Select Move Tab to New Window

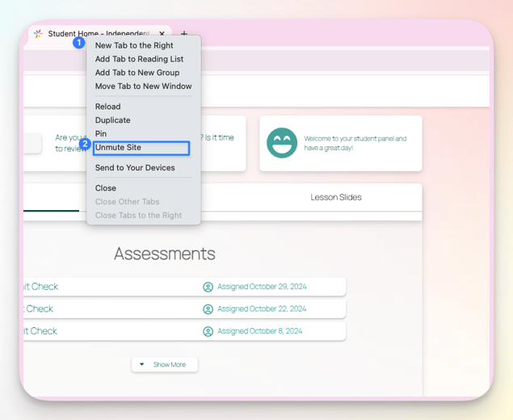(x=143, y=86)
